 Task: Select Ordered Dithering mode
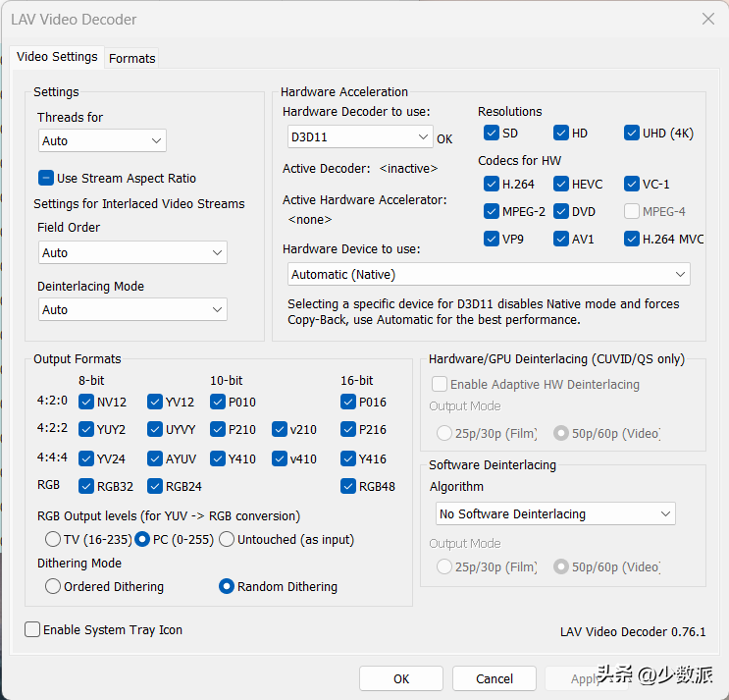click(53, 586)
